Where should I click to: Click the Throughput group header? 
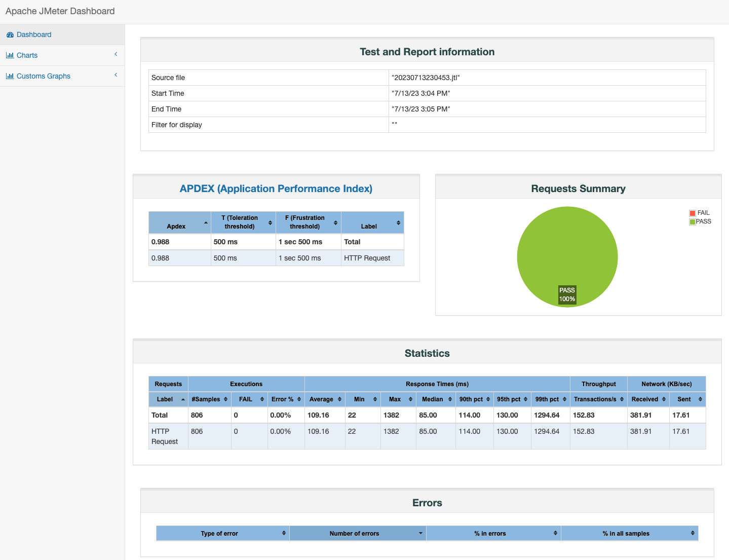[599, 384]
